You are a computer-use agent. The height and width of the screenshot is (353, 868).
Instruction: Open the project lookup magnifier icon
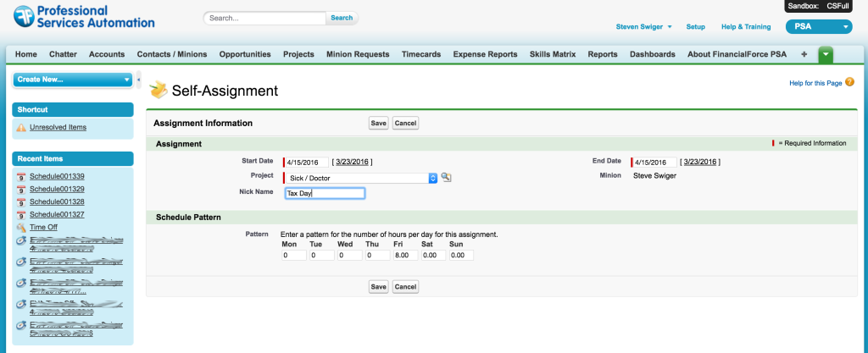click(446, 177)
